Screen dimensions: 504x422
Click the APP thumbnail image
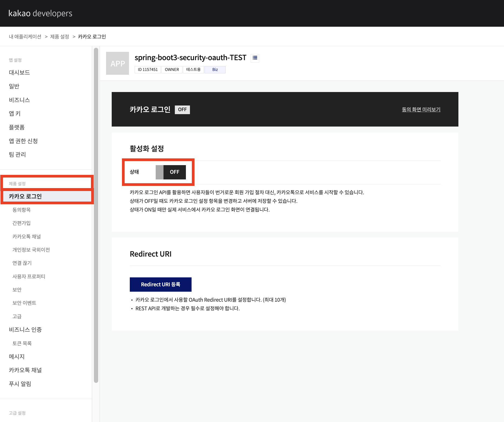click(x=117, y=63)
